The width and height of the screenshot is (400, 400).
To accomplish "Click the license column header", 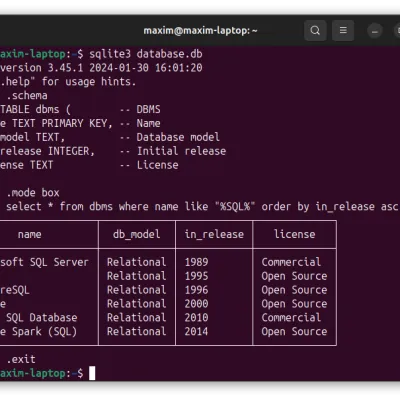I will click(x=295, y=234).
